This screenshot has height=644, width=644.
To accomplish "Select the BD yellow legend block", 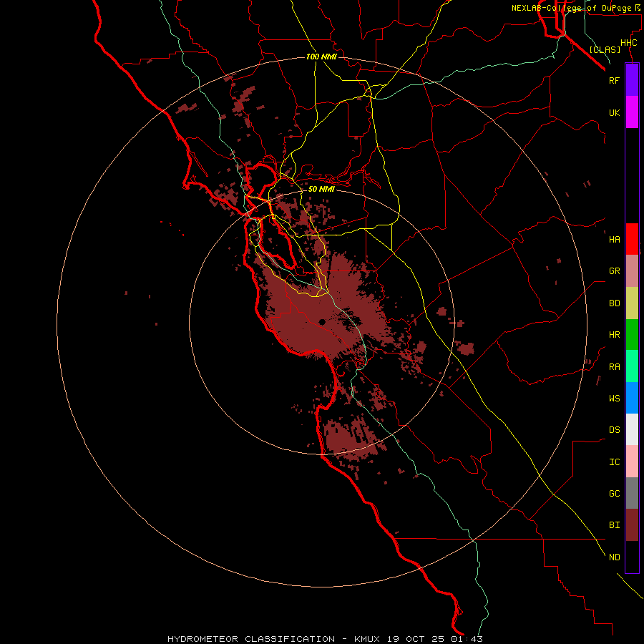I will pyautogui.click(x=632, y=303).
